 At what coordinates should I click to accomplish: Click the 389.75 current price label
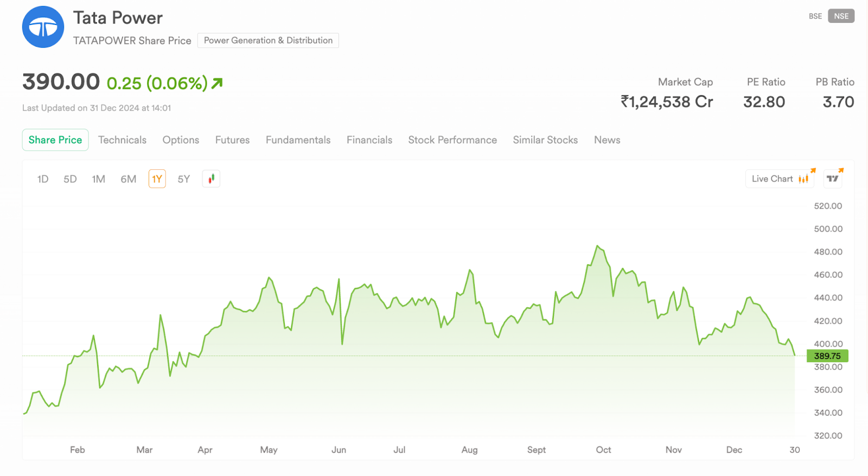pos(827,356)
